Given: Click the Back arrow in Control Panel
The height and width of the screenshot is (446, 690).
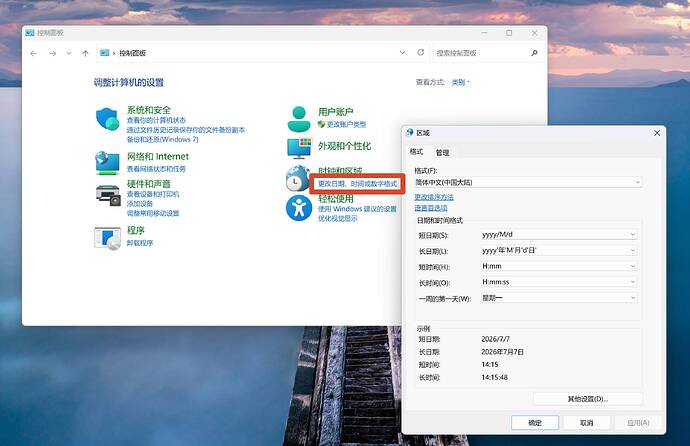Looking at the screenshot, I should pyautogui.click(x=34, y=53).
